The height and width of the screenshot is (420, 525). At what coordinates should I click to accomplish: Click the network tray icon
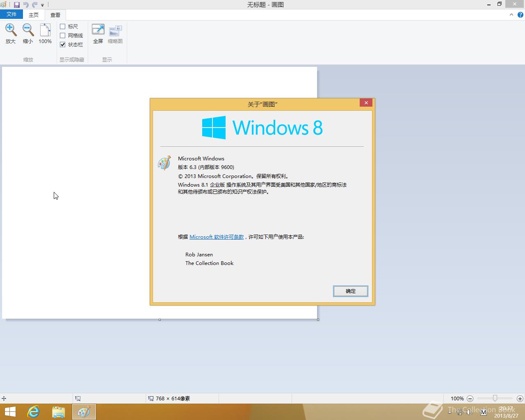pos(460,412)
